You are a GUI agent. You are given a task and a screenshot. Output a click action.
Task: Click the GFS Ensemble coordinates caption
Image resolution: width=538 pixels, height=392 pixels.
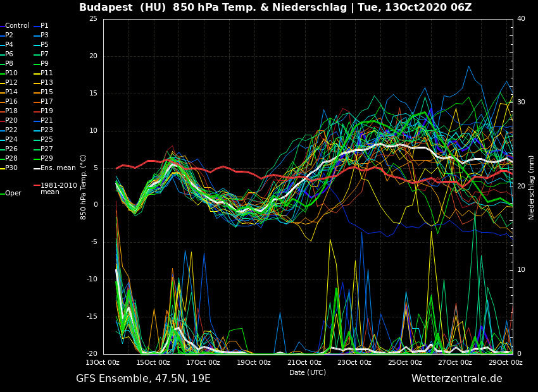click(x=143, y=379)
